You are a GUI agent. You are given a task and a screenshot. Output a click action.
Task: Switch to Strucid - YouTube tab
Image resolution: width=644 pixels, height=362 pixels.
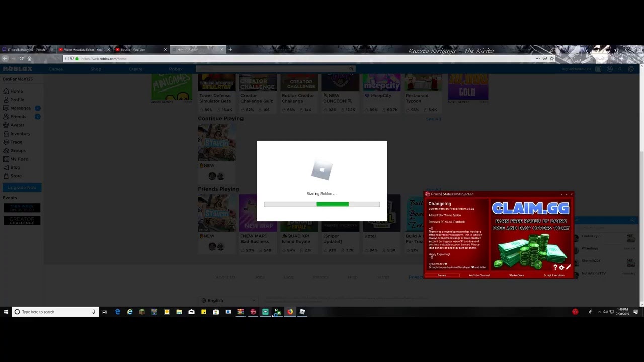click(141, 49)
